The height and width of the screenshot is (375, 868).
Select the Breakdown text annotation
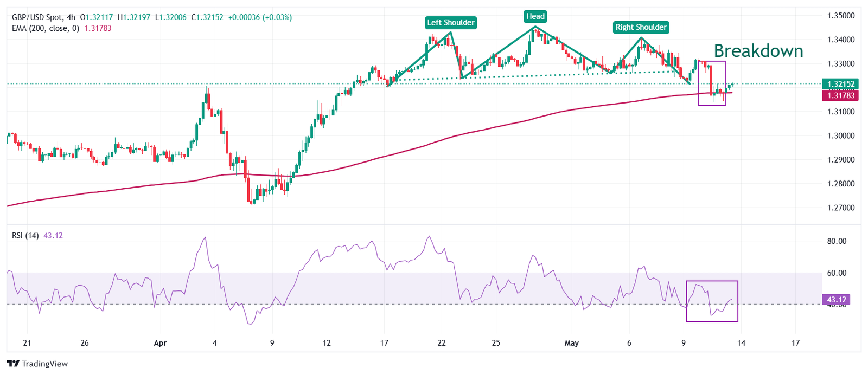click(758, 51)
